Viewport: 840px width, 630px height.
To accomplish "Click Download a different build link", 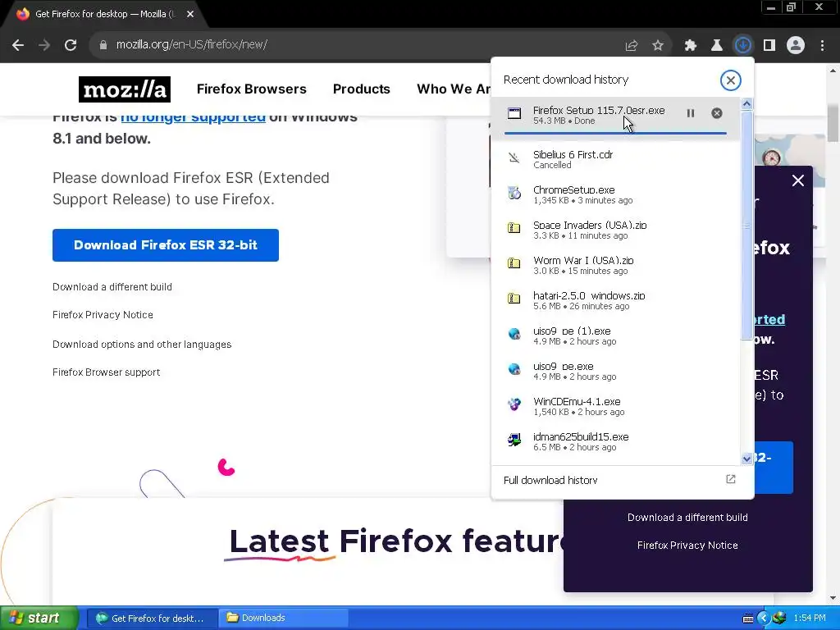I will [x=112, y=287].
